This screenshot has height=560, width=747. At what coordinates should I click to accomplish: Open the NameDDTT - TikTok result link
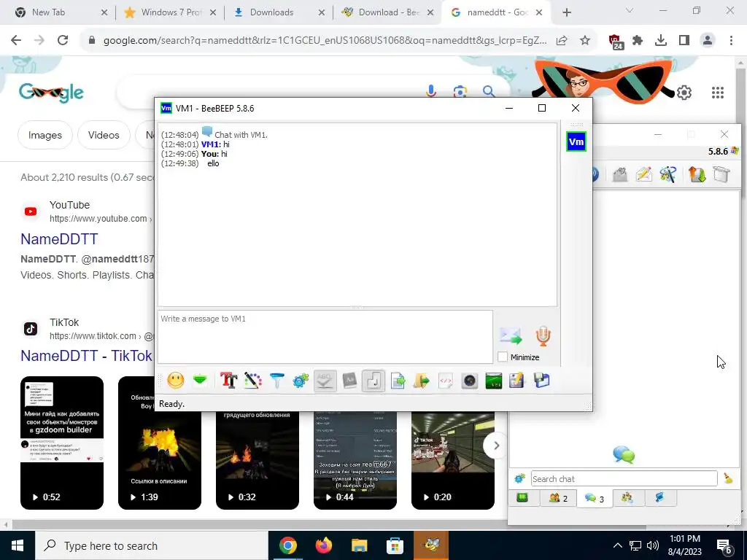coord(86,356)
